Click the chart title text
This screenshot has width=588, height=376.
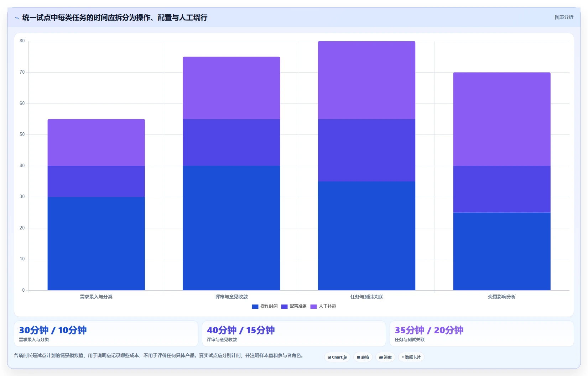click(x=115, y=17)
